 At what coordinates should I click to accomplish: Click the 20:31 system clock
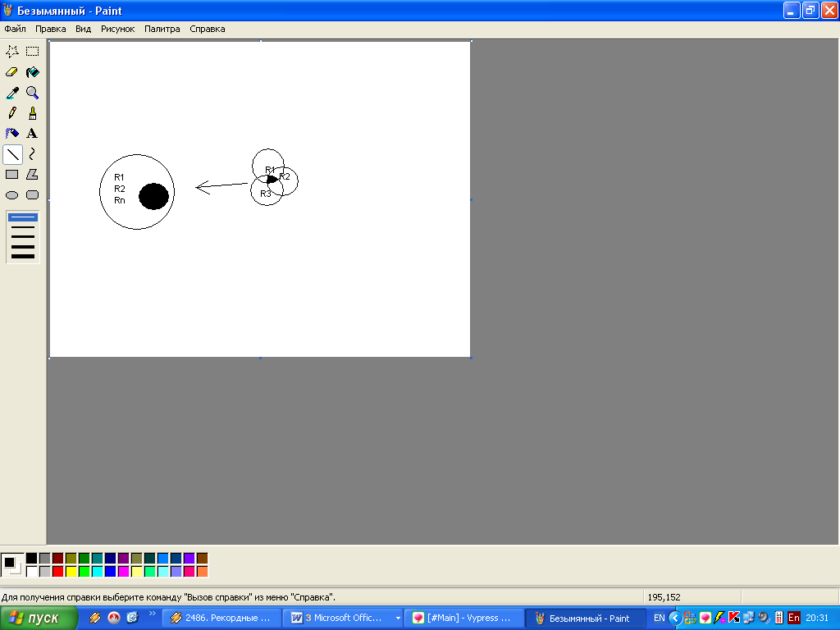[817, 619]
